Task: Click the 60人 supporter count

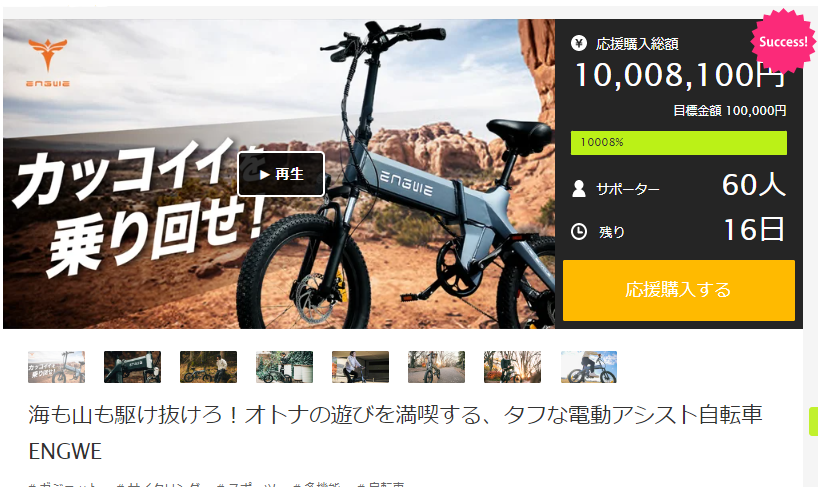Action: click(754, 185)
